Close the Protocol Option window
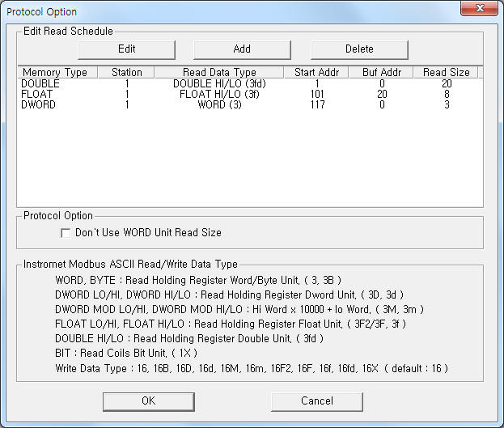The height and width of the screenshot is (428, 504). (x=479, y=8)
